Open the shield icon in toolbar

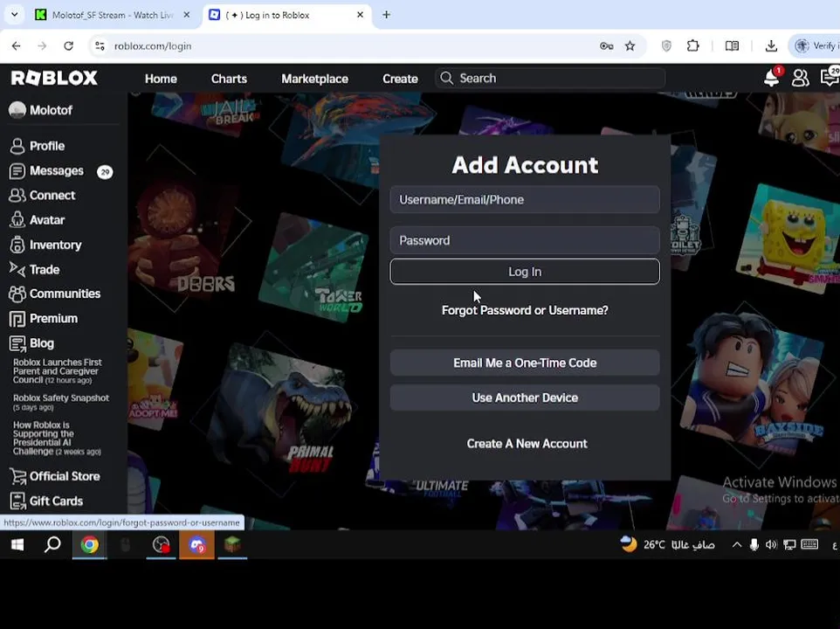[x=666, y=46]
